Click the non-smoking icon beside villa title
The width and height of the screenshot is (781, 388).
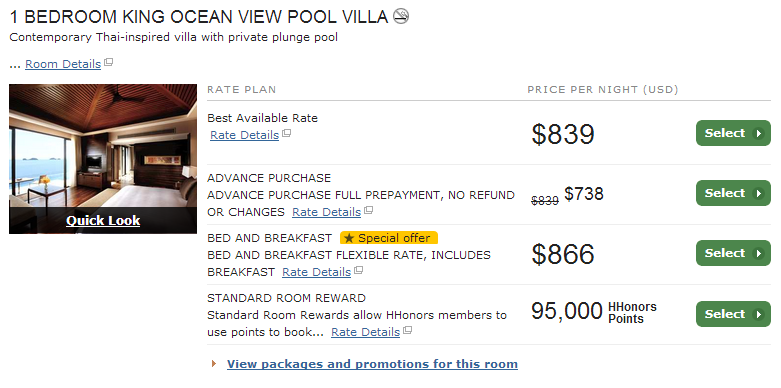tap(401, 16)
